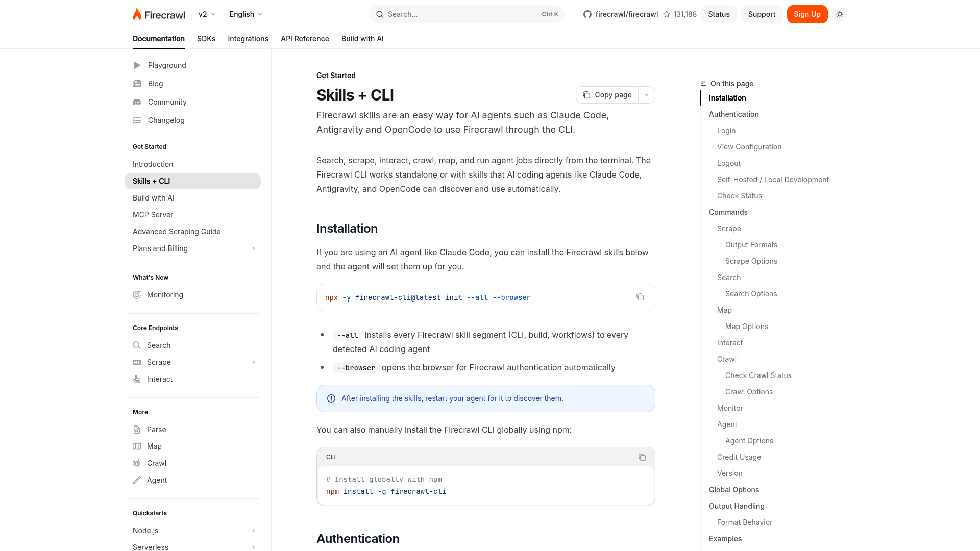Switch to the Documentation tab
The image size is (980, 551).
click(x=159, y=39)
